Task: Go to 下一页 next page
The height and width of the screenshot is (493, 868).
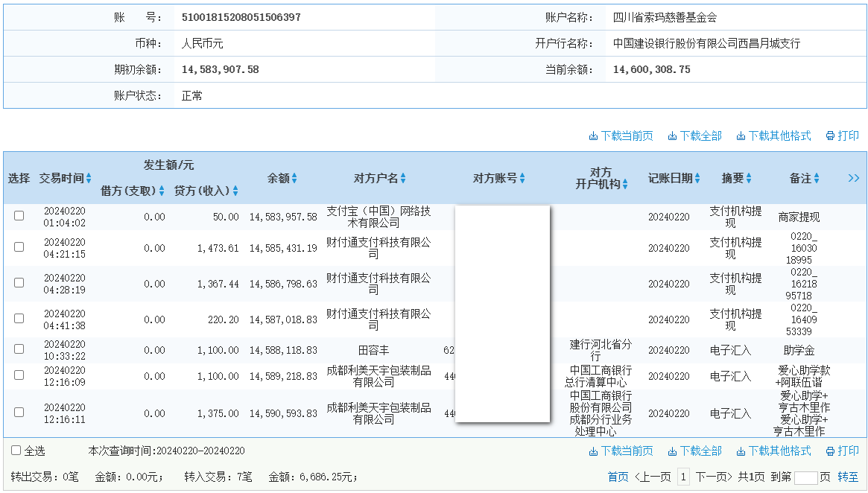Action: tap(714, 477)
